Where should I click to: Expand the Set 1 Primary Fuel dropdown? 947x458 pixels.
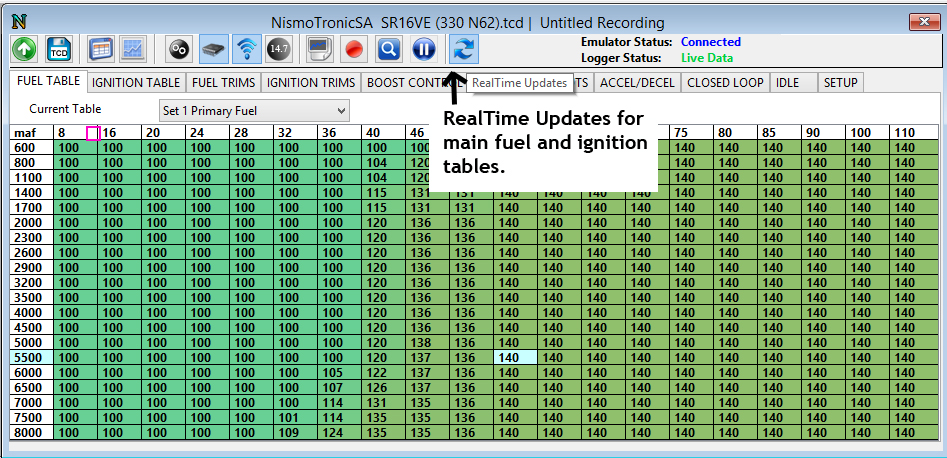coord(254,111)
